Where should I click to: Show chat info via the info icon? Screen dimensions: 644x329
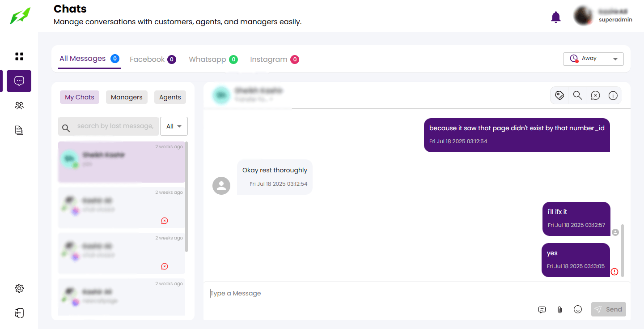tap(613, 95)
